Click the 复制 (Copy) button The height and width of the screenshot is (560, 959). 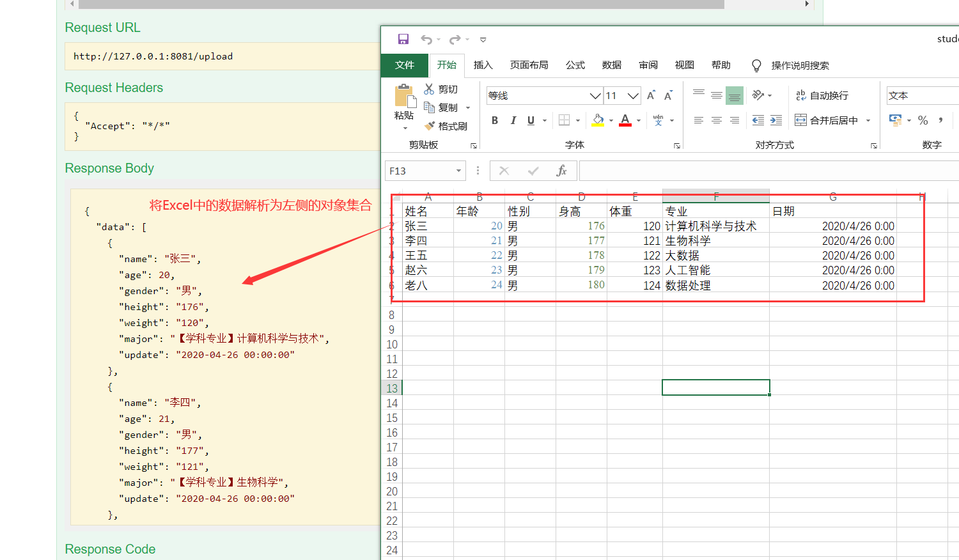click(441, 107)
